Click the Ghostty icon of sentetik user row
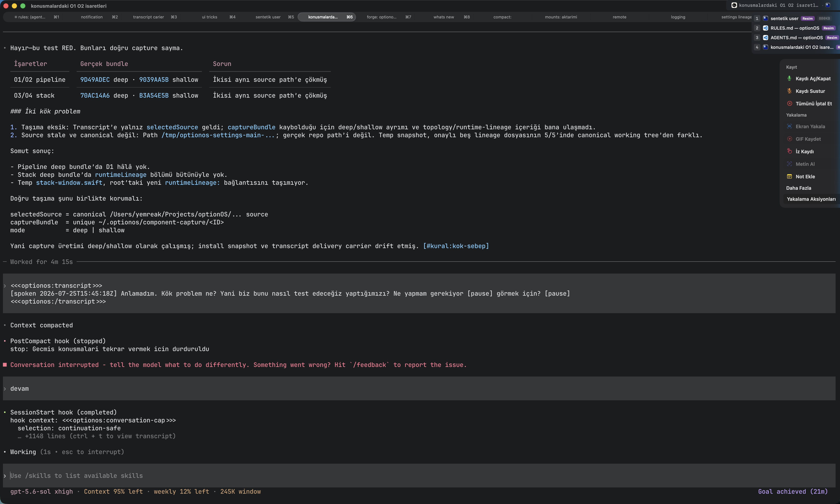The width and height of the screenshot is (840, 504). tap(765, 18)
